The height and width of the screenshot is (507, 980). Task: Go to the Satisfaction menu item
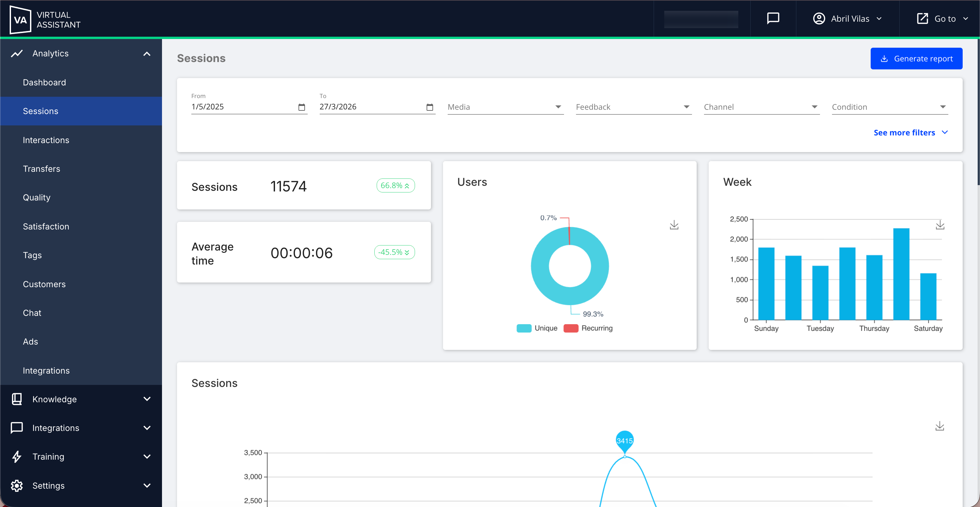[46, 226]
